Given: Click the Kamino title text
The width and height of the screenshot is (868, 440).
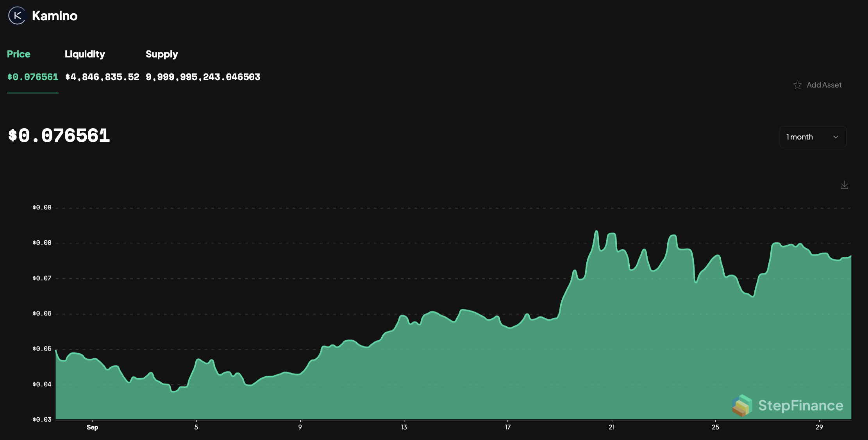Looking at the screenshot, I should tap(55, 16).
